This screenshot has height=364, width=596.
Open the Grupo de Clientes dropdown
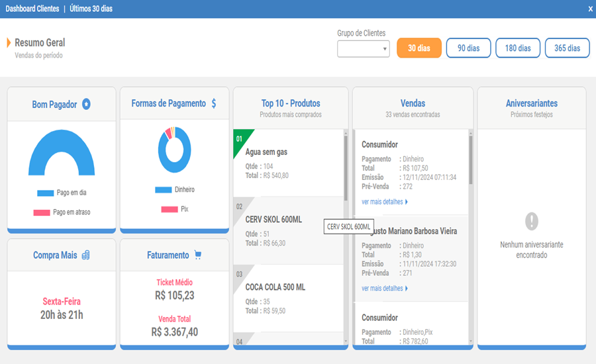[364, 49]
